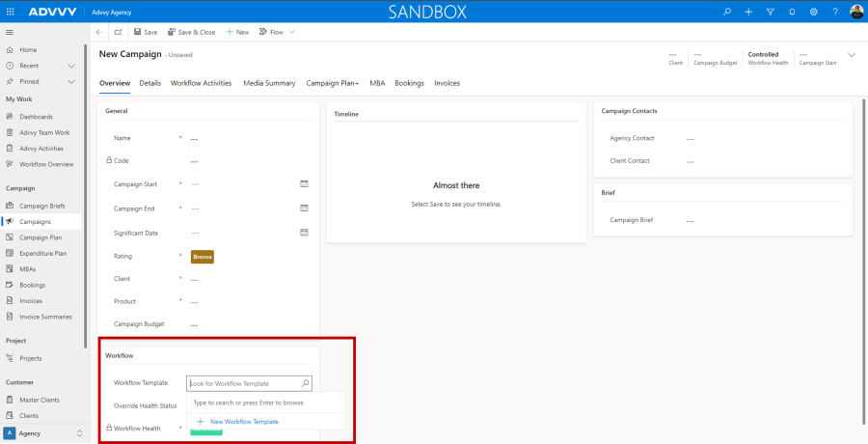The height and width of the screenshot is (444, 868).
Task: Collapse the left navigation hamburger menu
Action: point(10,32)
